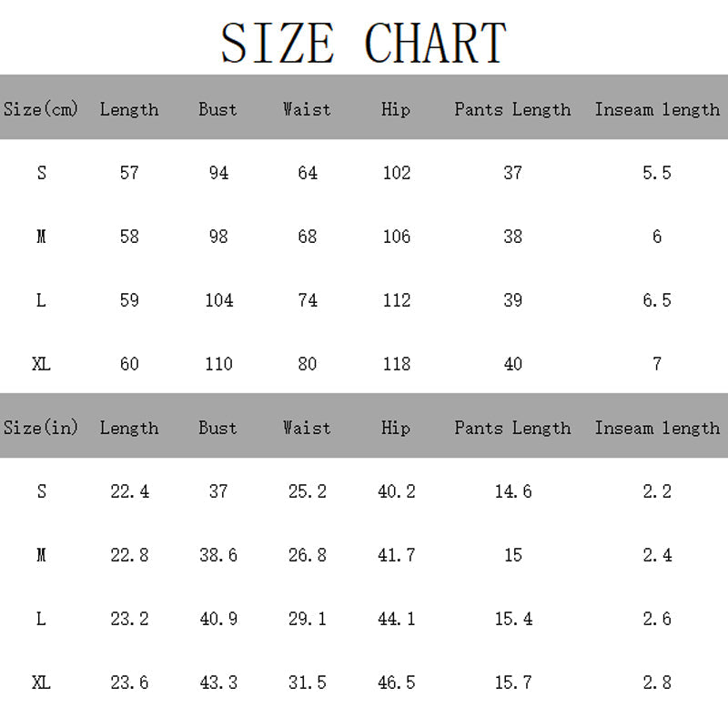Click the Waist header in the inch table

(307, 428)
